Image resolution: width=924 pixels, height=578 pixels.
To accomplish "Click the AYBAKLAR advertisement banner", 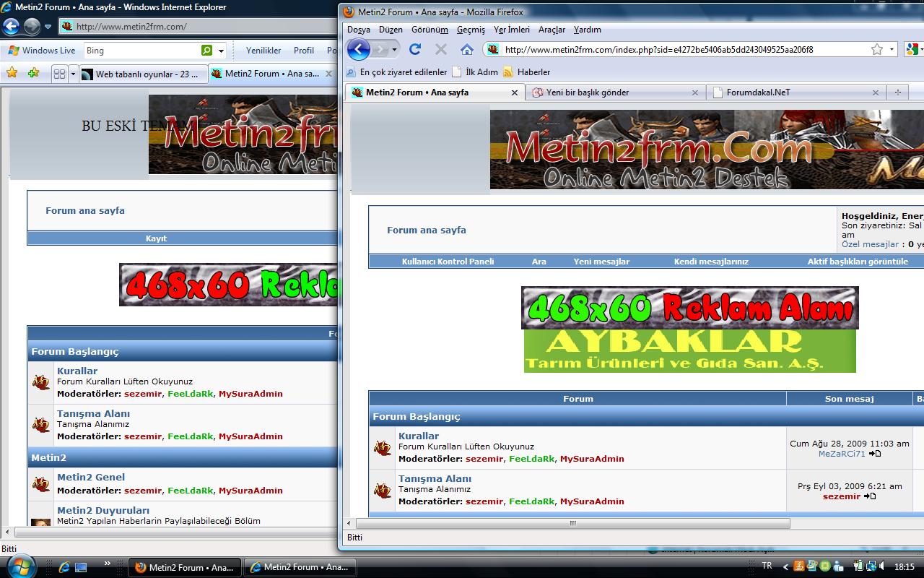I will pyautogui.click(x=690, y=351).
